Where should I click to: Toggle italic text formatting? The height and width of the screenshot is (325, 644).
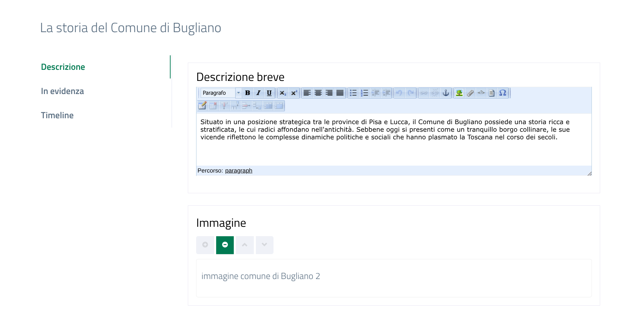[258, 93]
